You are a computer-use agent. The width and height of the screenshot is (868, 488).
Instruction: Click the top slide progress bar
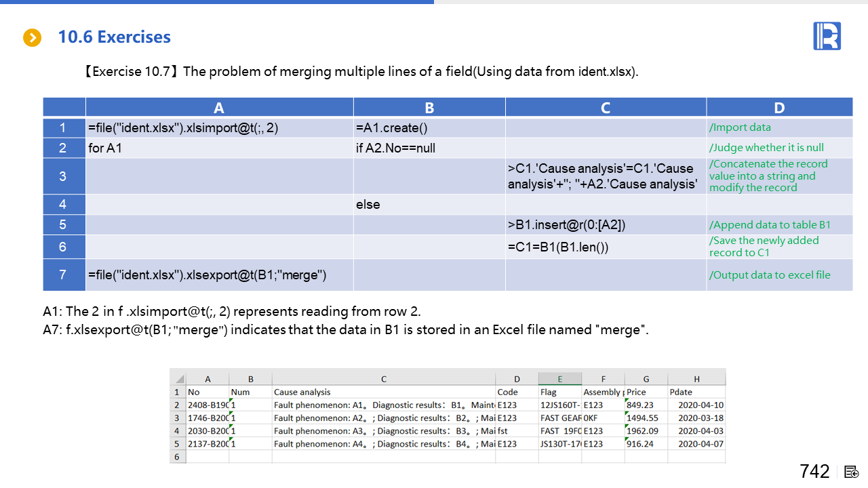click(x=217, y=2)
